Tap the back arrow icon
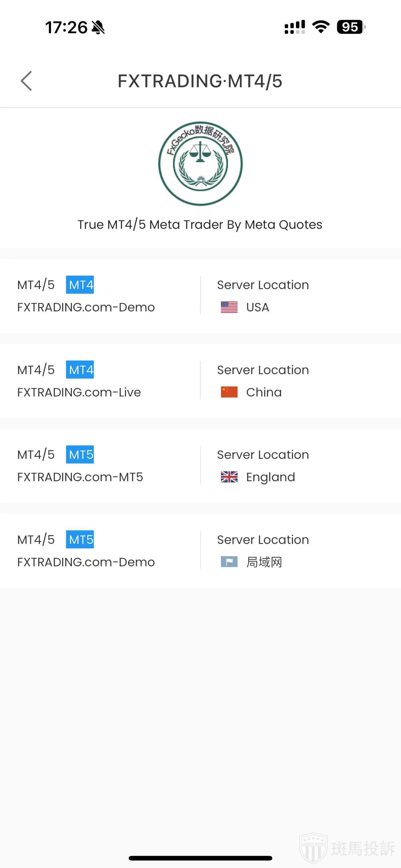Image resolution: width=401 pixels, height=868 pixels. 26,81
